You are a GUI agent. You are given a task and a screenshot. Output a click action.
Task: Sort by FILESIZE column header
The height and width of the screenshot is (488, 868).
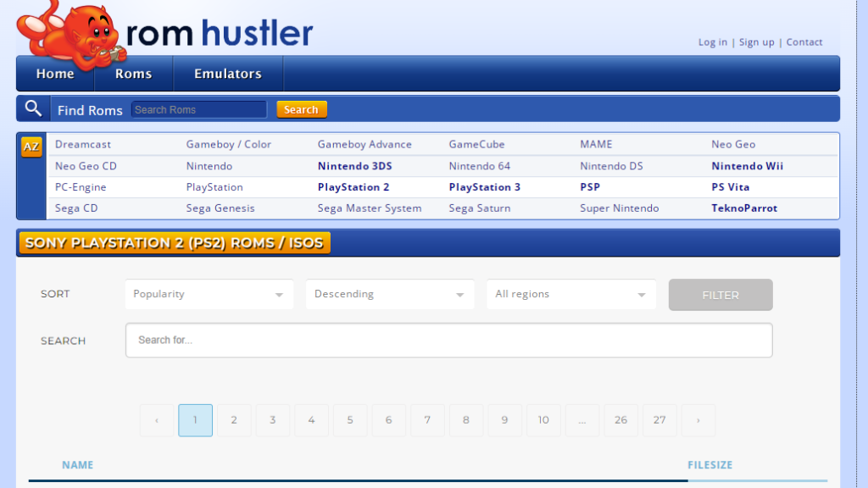(x=710, y=465)
